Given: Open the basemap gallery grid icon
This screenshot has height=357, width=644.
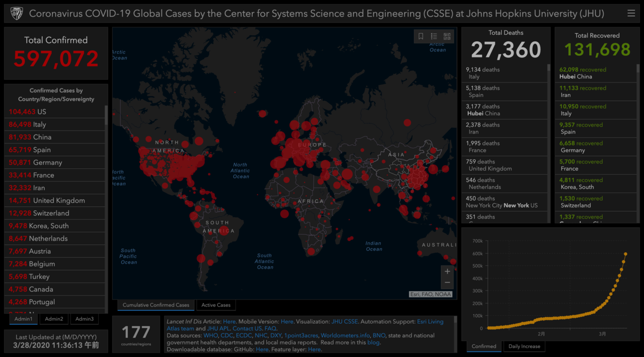Looking at the screenshot, I should [447, 36].
